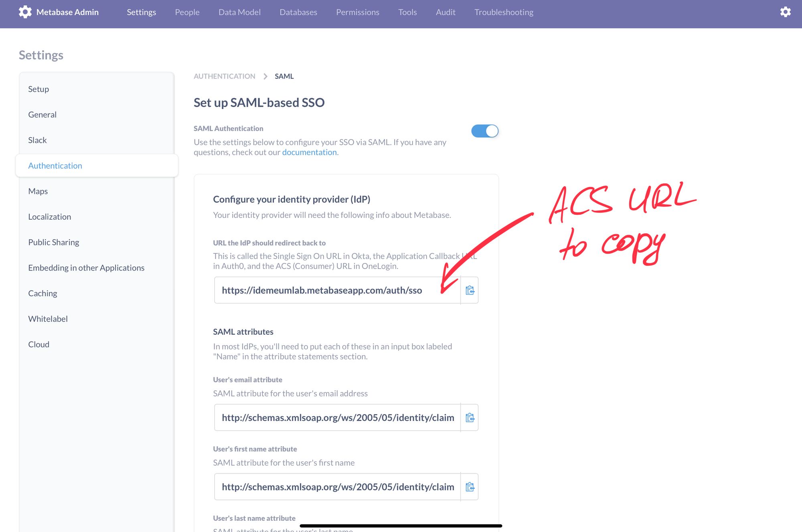Image resolution: width=802 pixels, height=532 pixels.
Task: Copy the user's email attribute value
Action: click(470, 418)
